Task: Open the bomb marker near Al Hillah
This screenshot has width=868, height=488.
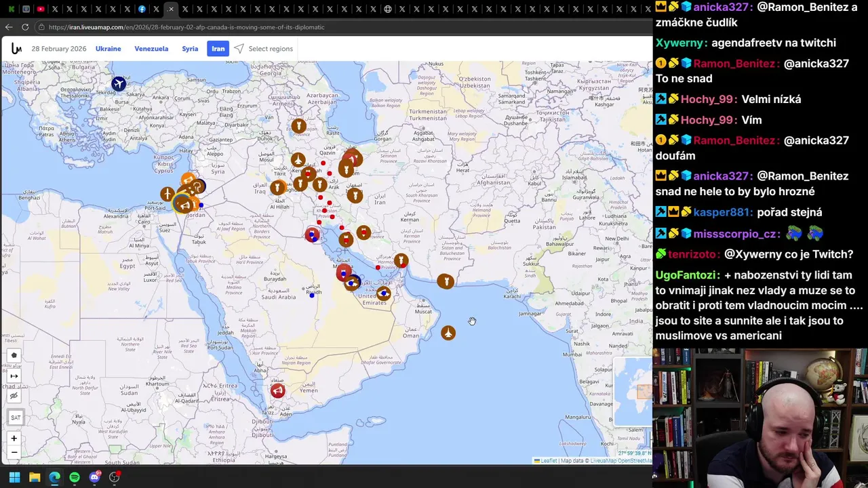Action: click(277, 188)
